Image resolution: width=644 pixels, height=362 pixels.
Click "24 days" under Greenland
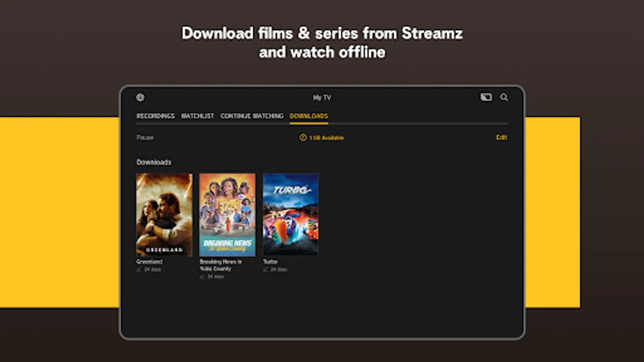pyautogui.click(x=153, y=269)
